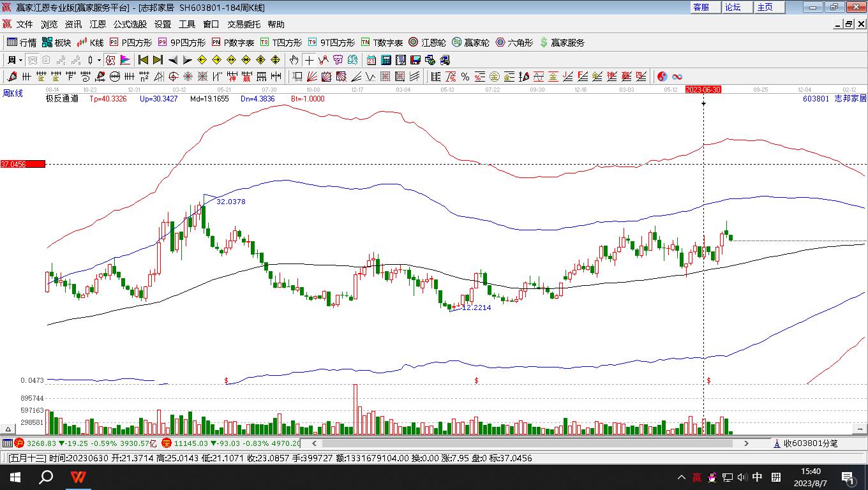Open the 9P四方形 tool
This screenshot has height=490, width=868.
pos(182,43)
